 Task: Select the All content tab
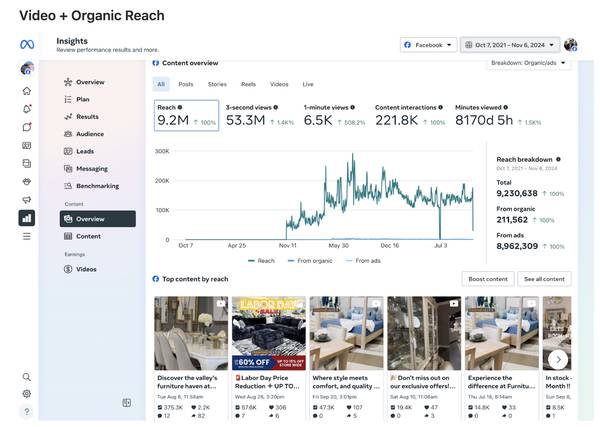[x=161, y=84]
